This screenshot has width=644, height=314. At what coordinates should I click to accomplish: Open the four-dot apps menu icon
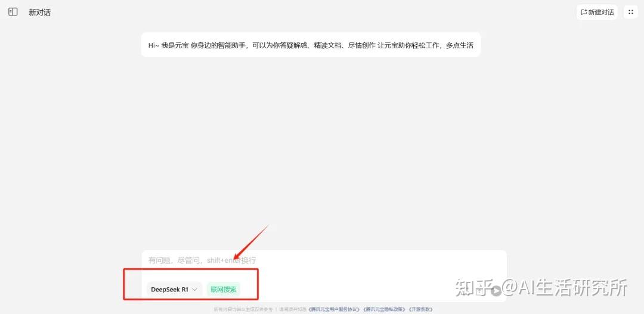point(631,13)
